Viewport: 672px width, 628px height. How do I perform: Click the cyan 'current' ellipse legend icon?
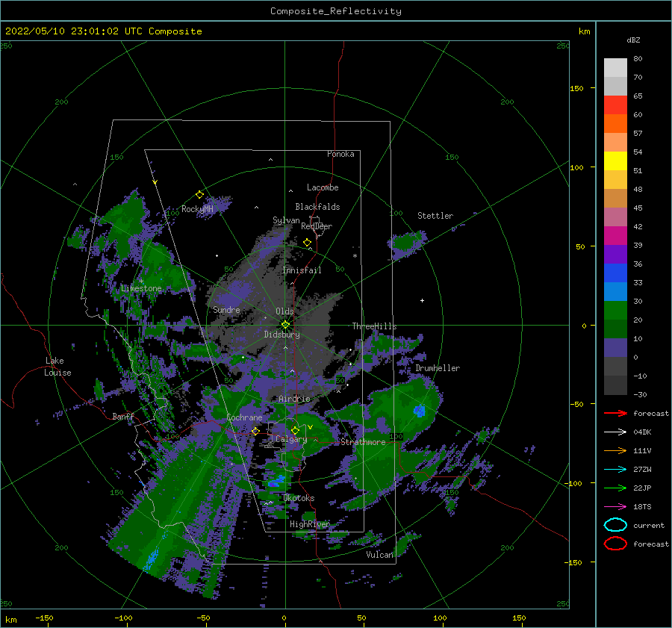tap(615, 525)
